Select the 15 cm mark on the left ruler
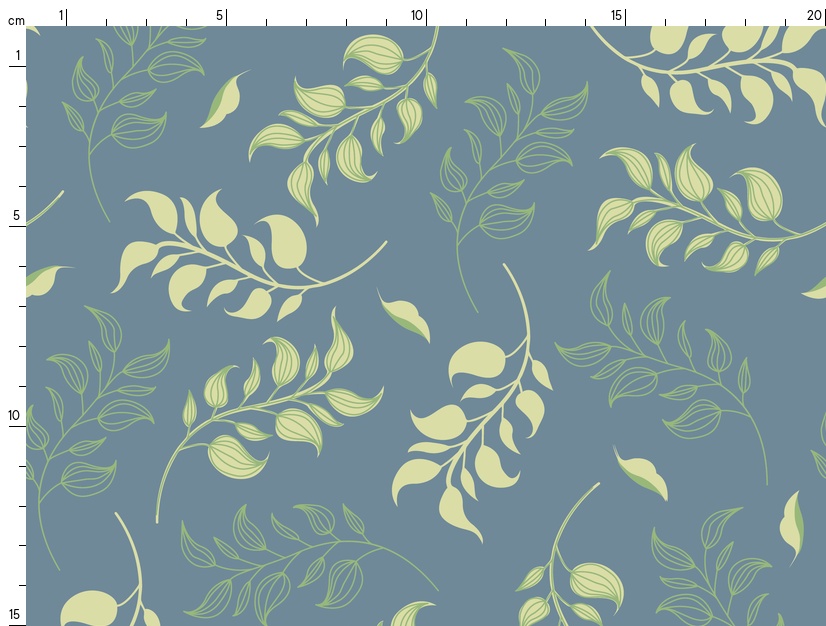 click(15, 614)
